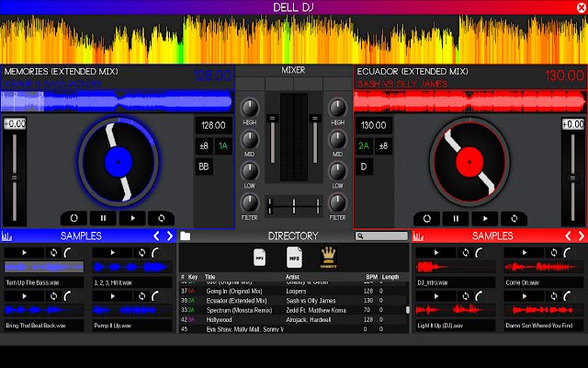Viewport: 588px width, 368px height.
Task: Click the Come On.wav volume dial
Action: [x=568, y=253]
